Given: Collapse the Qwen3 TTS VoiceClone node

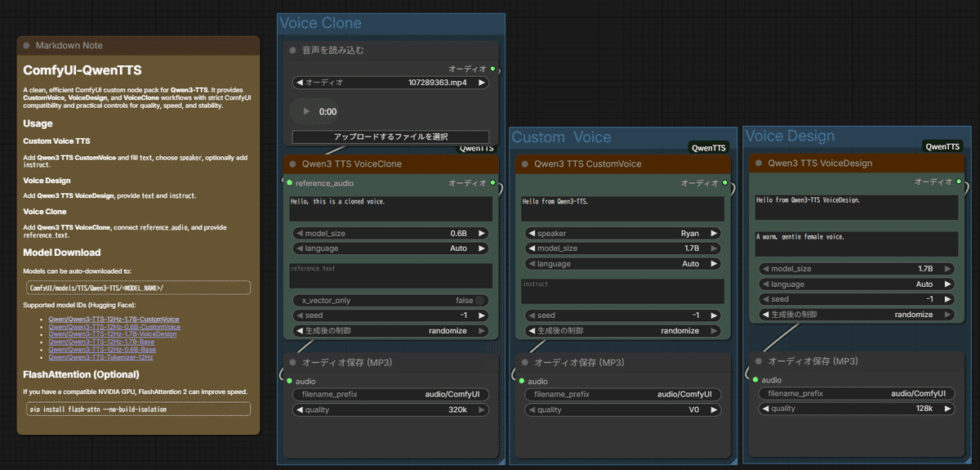Looking at the screenshot, I should (292, 163).
